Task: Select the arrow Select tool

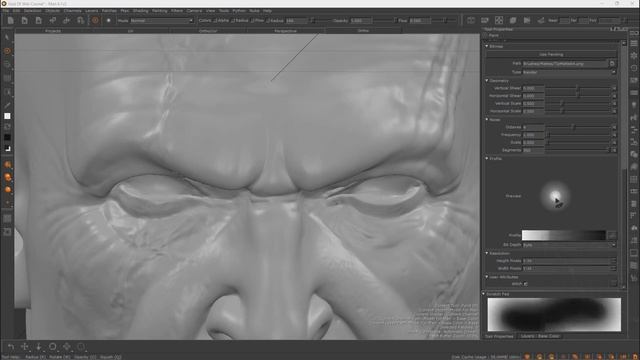Action: pyautogui.click(x=7, y=38)
